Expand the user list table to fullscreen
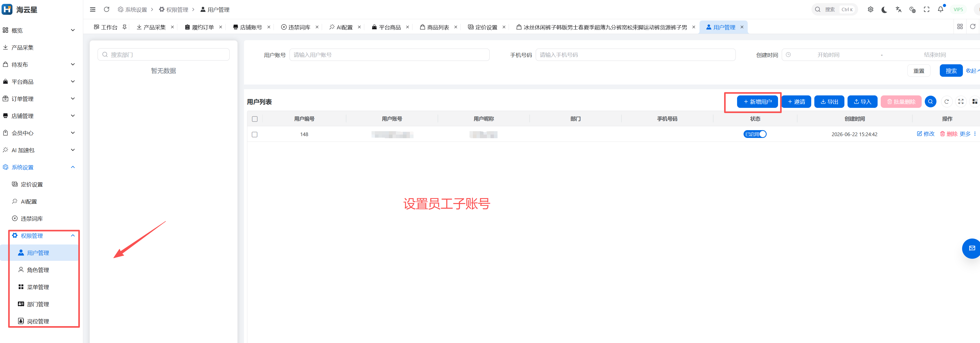Viewport: 980px width, 343px height. tap(961, 102)
